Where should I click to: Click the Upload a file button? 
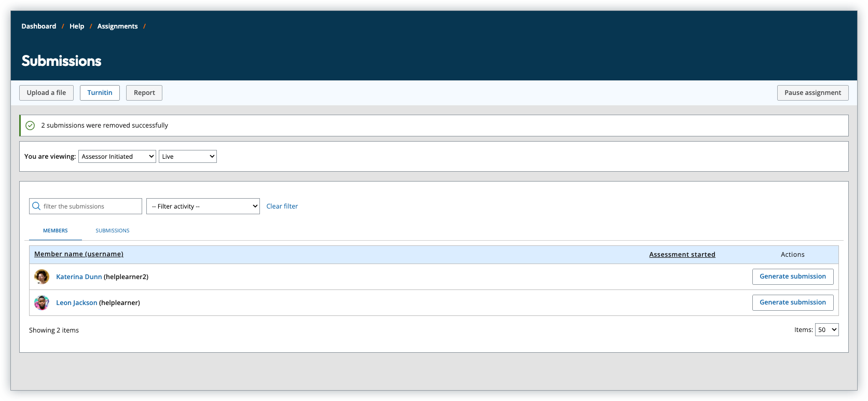(x=47, y=93)
